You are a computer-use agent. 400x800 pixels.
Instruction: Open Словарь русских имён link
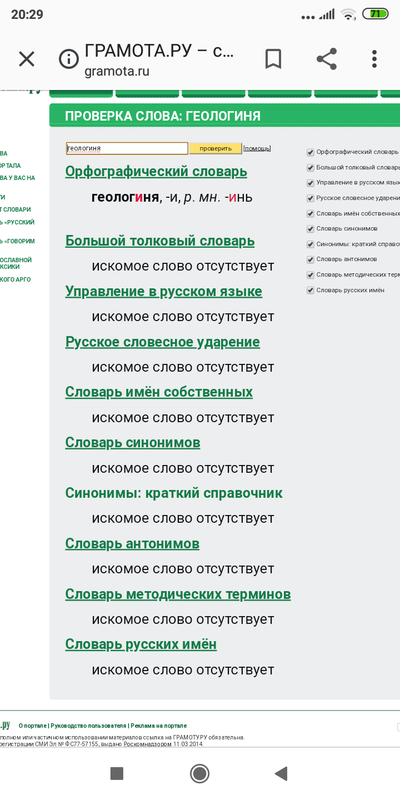pos(141,644)
